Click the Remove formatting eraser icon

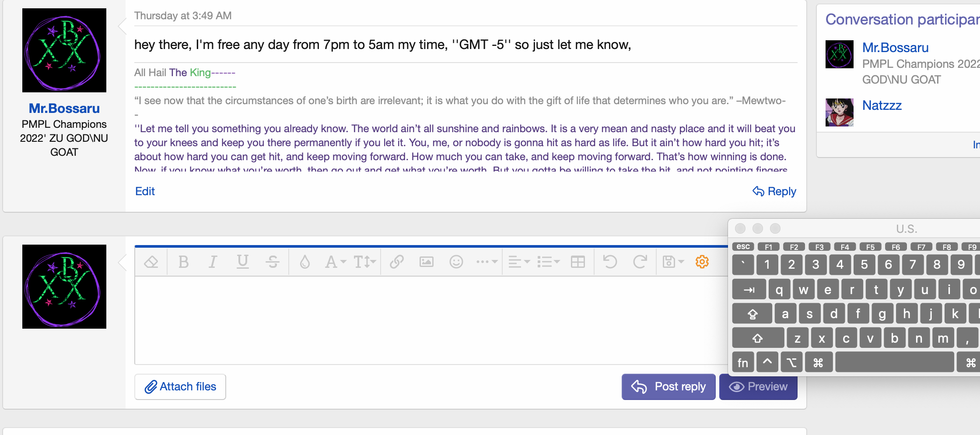click(150, 262)
